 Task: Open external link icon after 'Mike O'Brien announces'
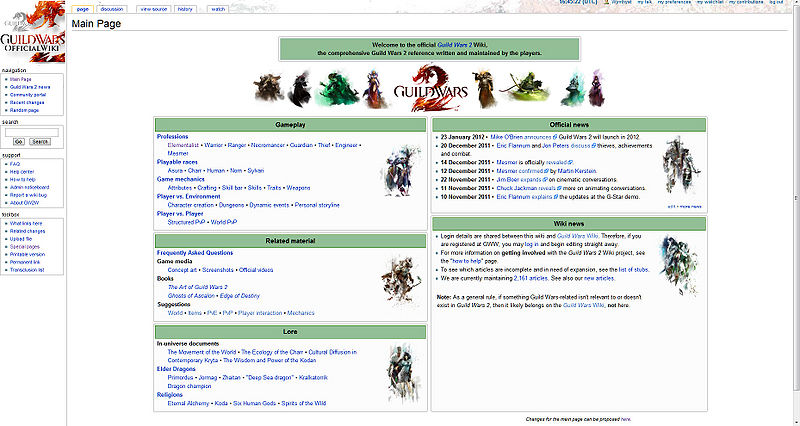[x=555, y=137]
